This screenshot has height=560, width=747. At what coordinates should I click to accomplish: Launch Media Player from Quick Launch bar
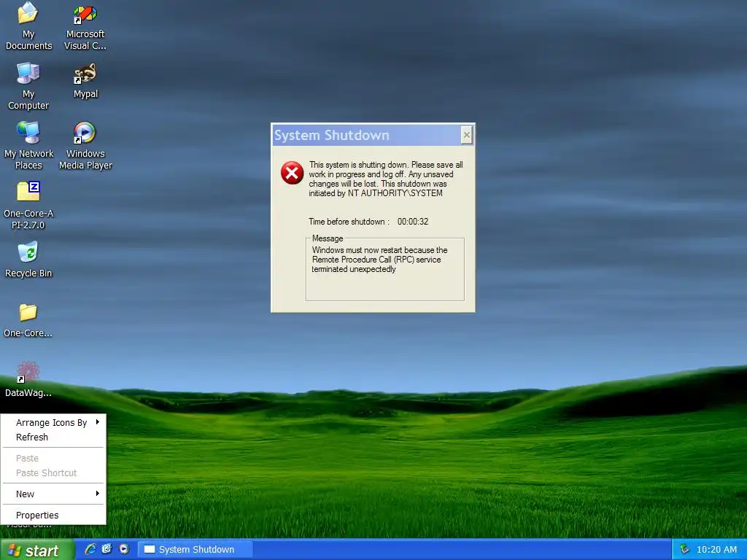click(x=124, y=549)
